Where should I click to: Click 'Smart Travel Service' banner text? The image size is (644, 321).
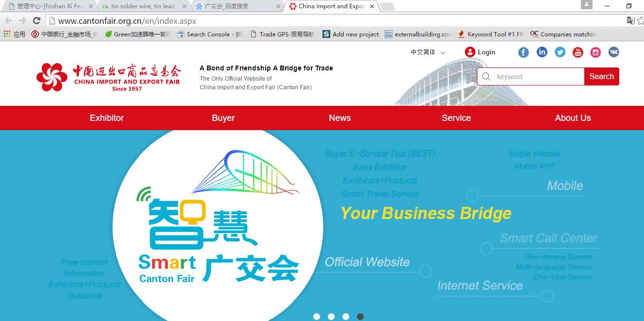(380, 194)
